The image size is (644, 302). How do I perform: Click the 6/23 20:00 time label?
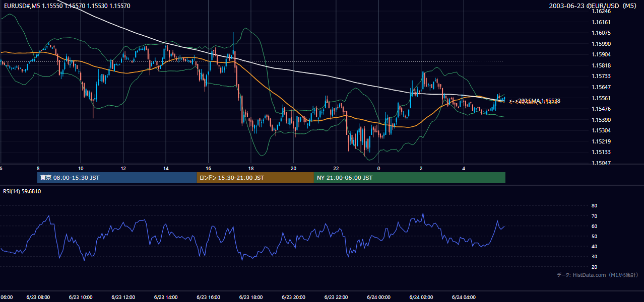(294, 297)
